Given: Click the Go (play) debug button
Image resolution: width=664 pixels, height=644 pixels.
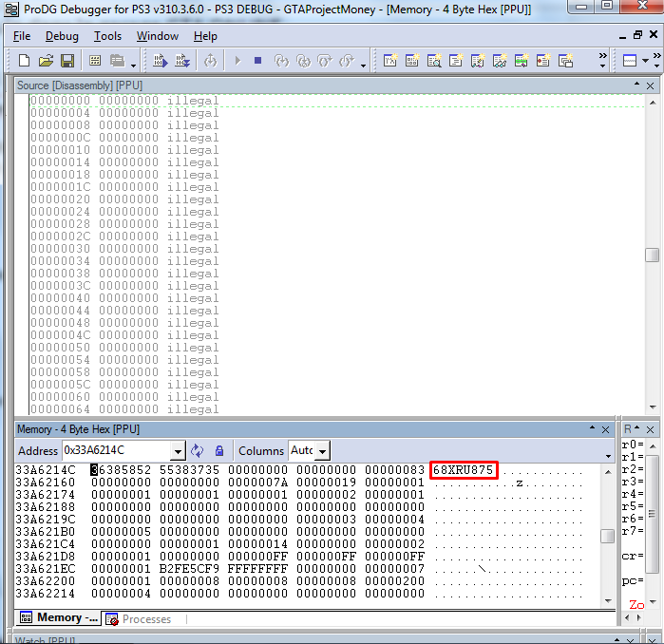Looking at the screenshot, I should coord(237,61).
